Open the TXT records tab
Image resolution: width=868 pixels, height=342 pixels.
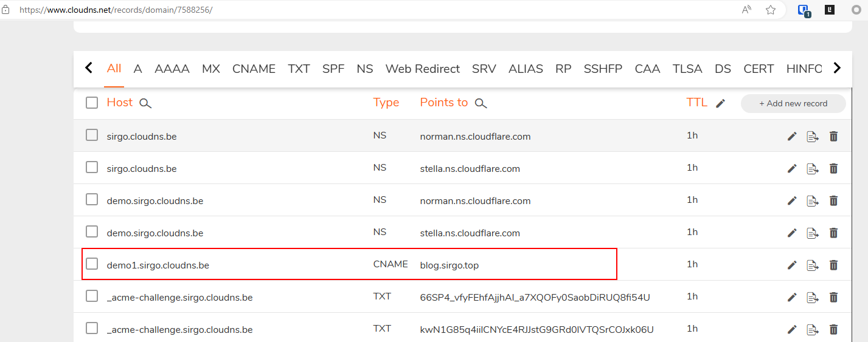(299, 69)
